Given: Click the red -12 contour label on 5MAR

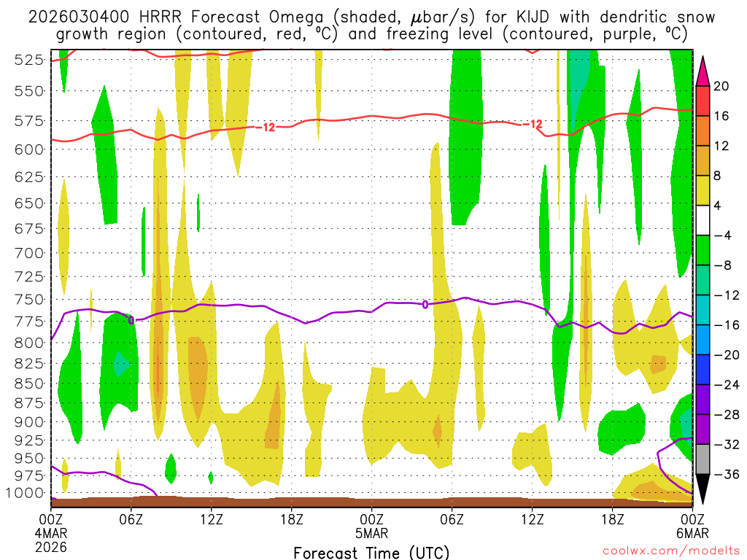Looking at the screenshot, I should [533, 124].
